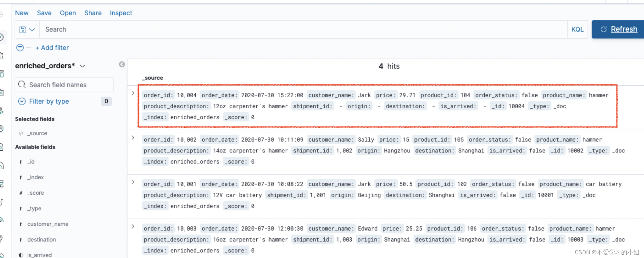Switch query language via KQL
The height and width of the screenshot is (258, 644).
tap(577, 30)
